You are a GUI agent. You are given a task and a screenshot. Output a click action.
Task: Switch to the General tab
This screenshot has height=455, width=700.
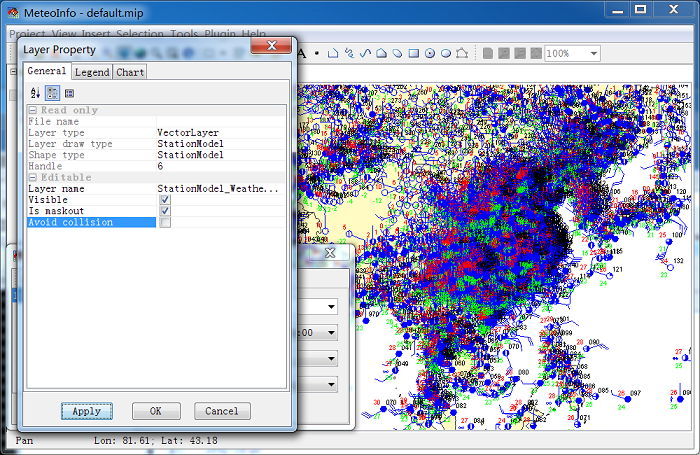pyautogui.click(x=47, y=71)
